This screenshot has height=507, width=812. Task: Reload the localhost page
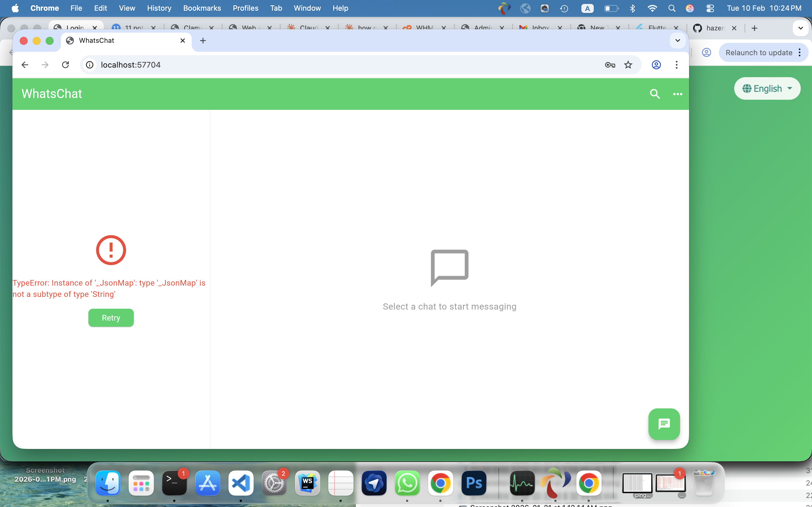65,65
